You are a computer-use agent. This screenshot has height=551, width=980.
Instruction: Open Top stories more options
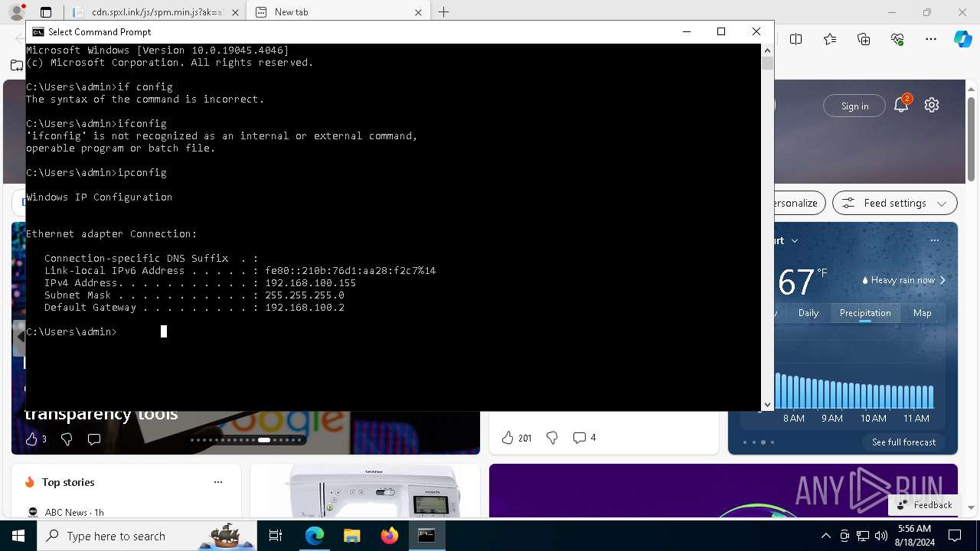click(218, 482)
